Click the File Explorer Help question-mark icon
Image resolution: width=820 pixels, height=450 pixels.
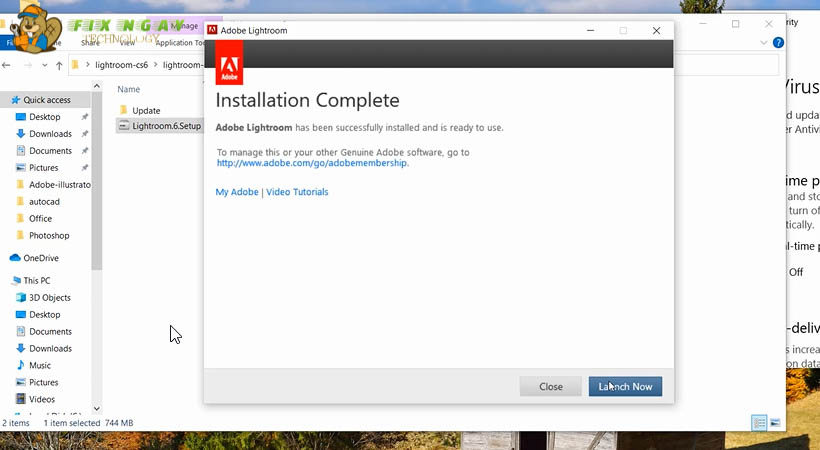point(779,43)
